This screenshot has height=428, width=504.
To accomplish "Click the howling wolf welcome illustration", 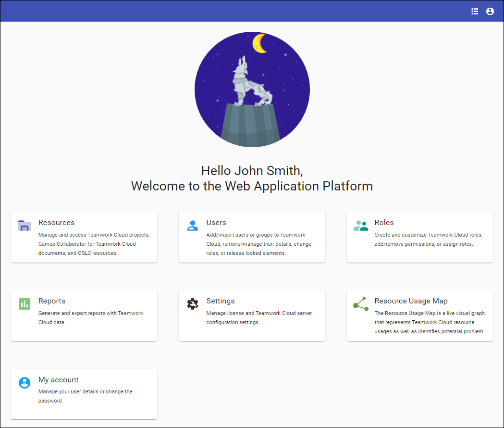I will 252,89.
